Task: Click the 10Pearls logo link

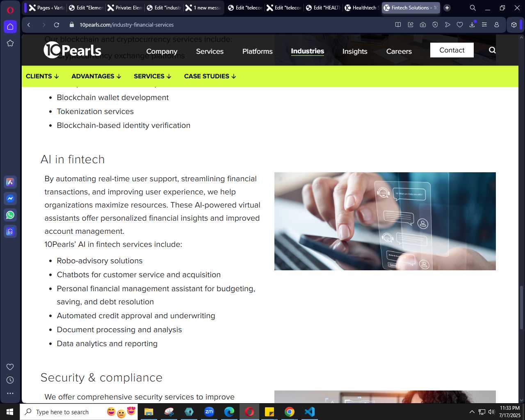Action: [x=73, y=50]
